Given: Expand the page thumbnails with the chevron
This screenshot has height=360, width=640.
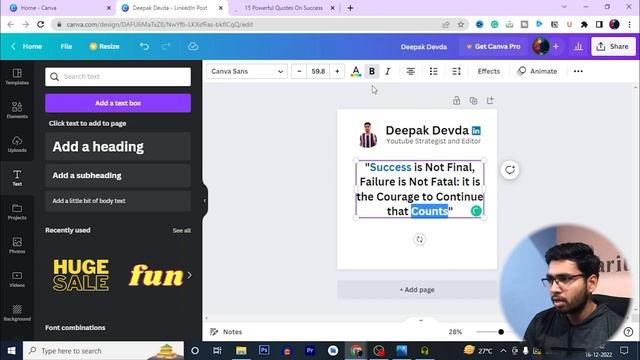Looking at the screenshot, I should click(x=421, y=320).
